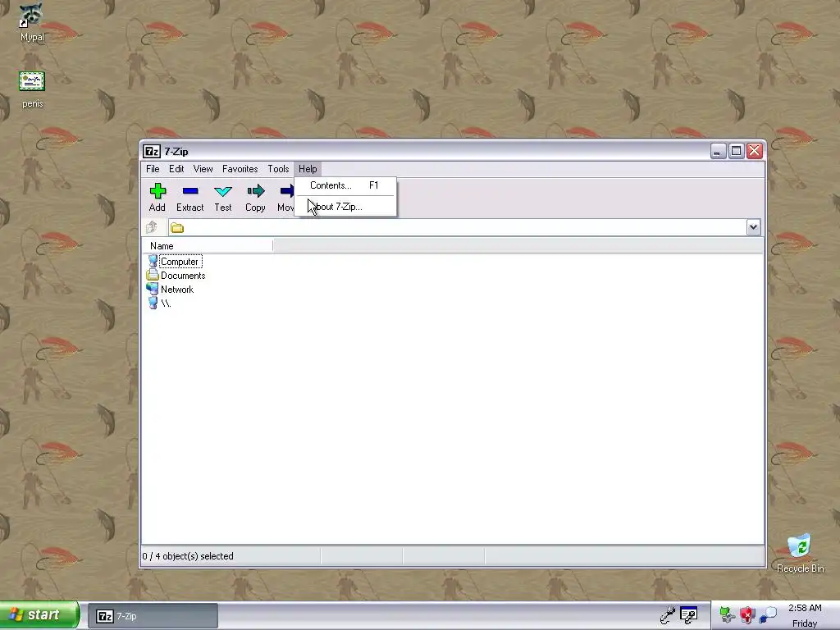Click the 7z logo in title bar
840x630 pixels.
pos(152,152)
